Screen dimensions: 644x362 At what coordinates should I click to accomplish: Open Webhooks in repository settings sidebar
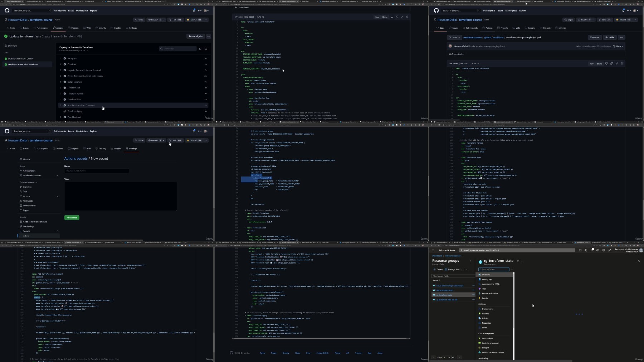[28, 201]
